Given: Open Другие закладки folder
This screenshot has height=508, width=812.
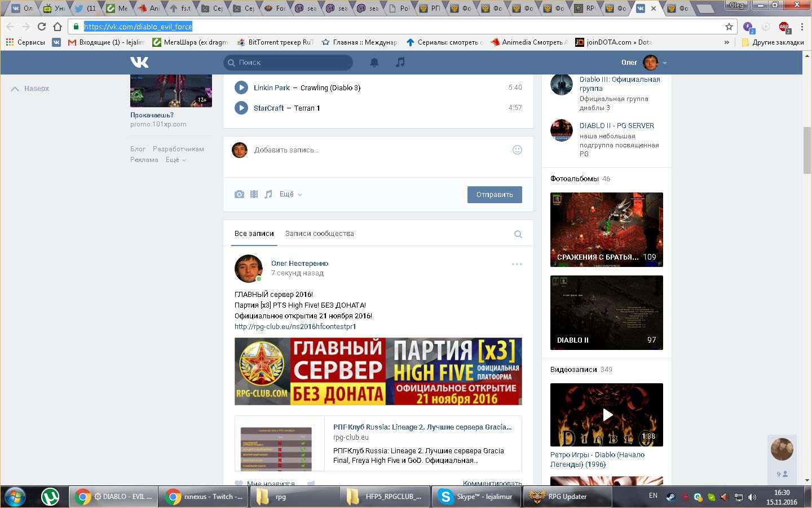Looking at the screenshot, I should (773, 42).
